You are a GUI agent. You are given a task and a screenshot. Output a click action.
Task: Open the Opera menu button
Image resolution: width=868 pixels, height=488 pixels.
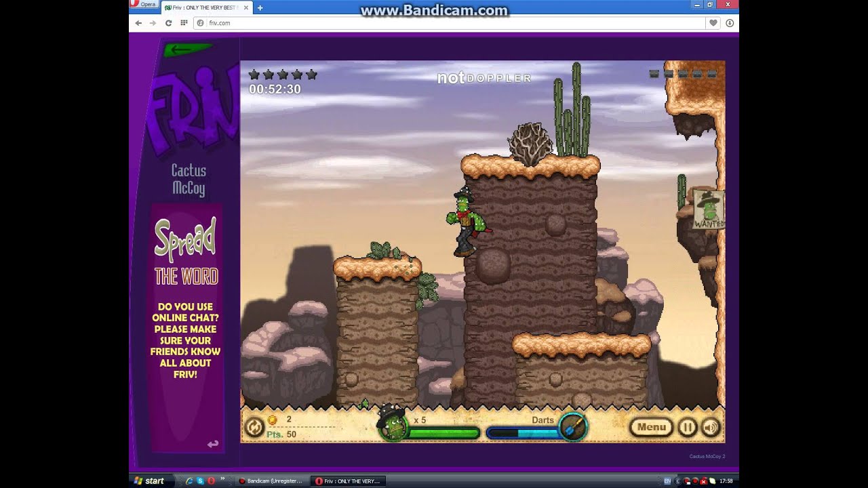pyautogui.click(x=144, y=4)
